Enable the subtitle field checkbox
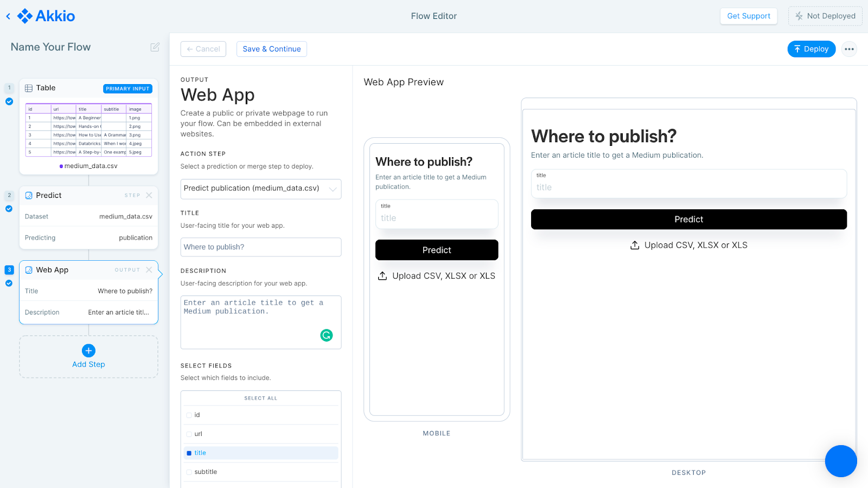 coord(188,472)
